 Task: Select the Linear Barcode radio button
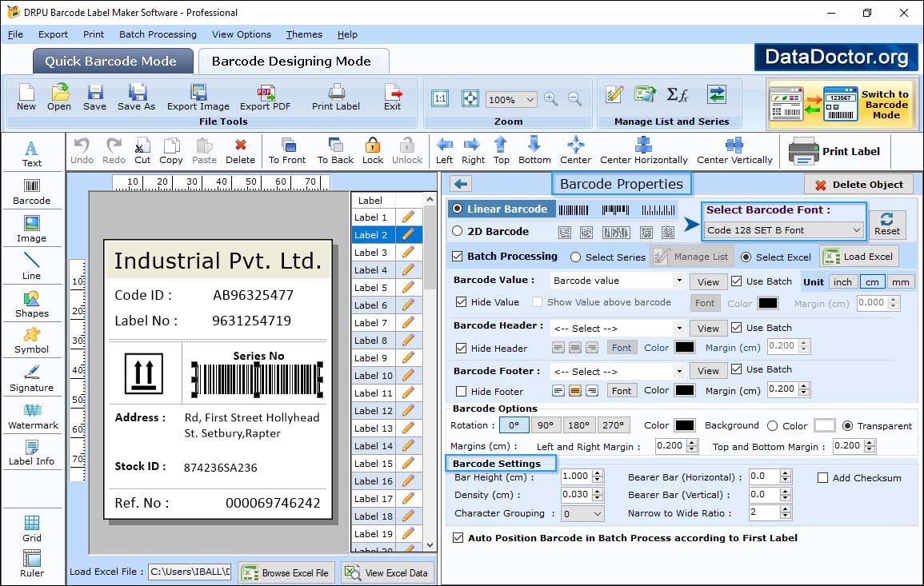(458, 209)
